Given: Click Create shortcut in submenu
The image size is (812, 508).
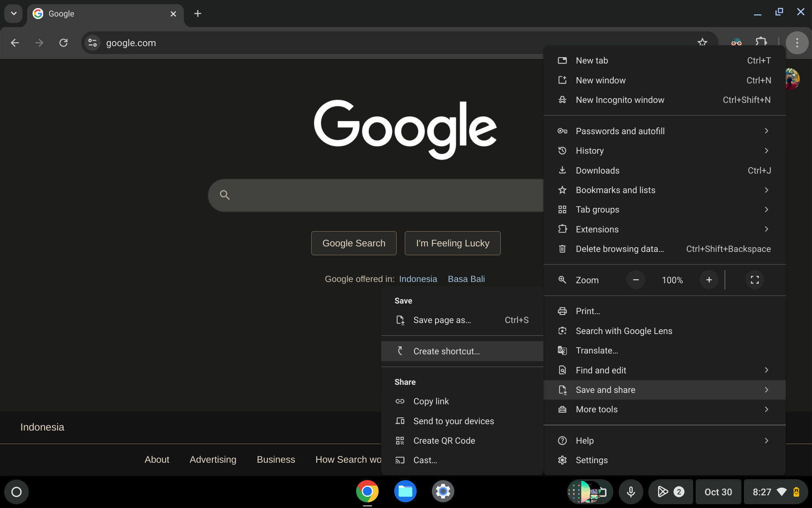Looking at the screenshot, I should pyautogui.click(x=462, y=351).
